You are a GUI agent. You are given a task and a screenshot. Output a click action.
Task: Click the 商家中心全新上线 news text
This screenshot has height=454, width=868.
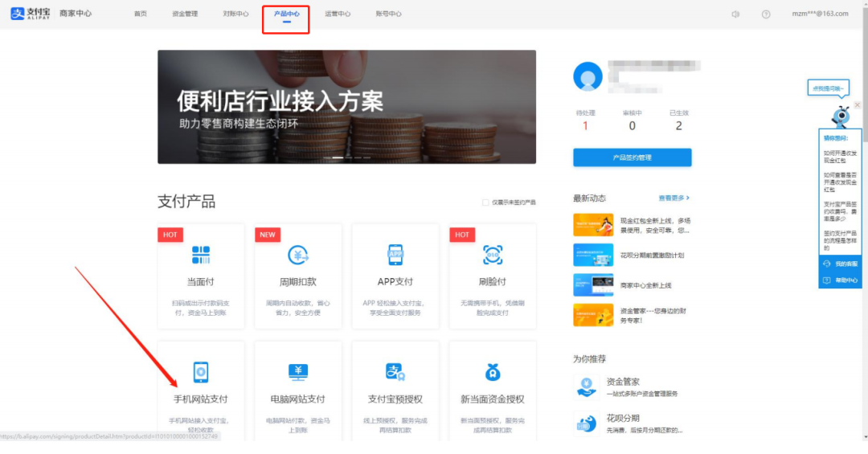coord(645,285)
